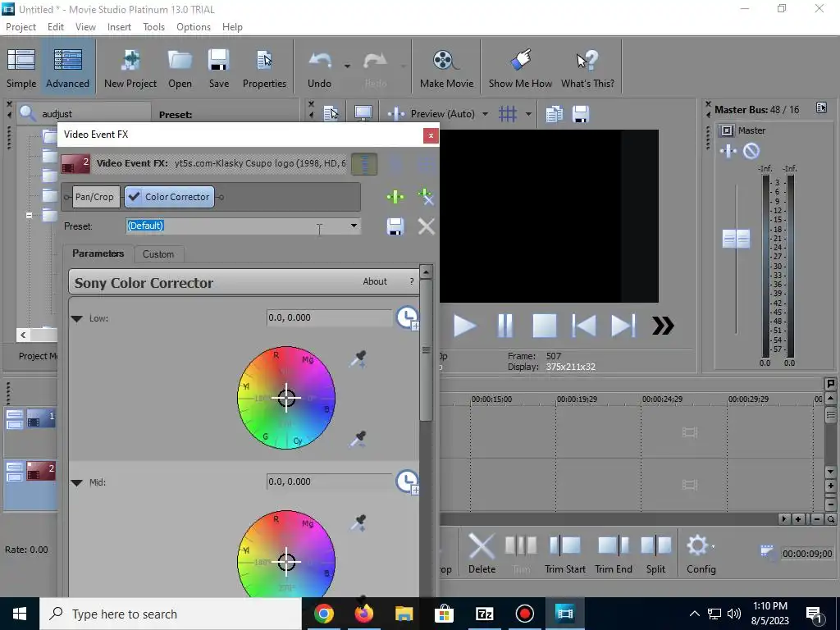Open the Preview (Auto) quality dropdown
Image resolution: width=840 pixels, height=630 pixels.
tap(485, 113)
